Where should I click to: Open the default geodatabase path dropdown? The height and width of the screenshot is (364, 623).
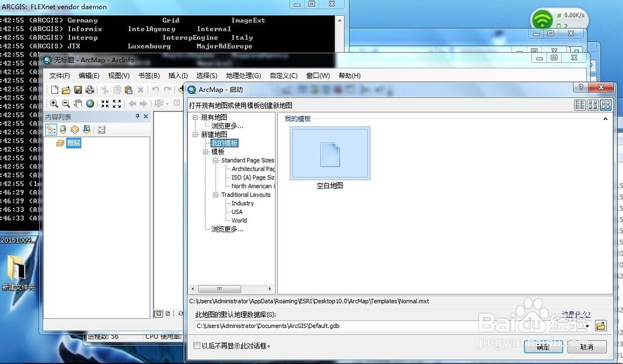587,325
